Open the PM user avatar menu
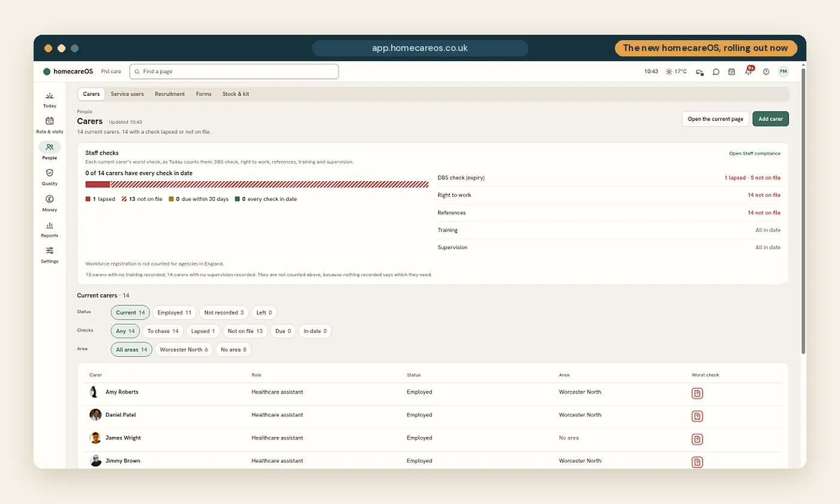 point(783,71)
